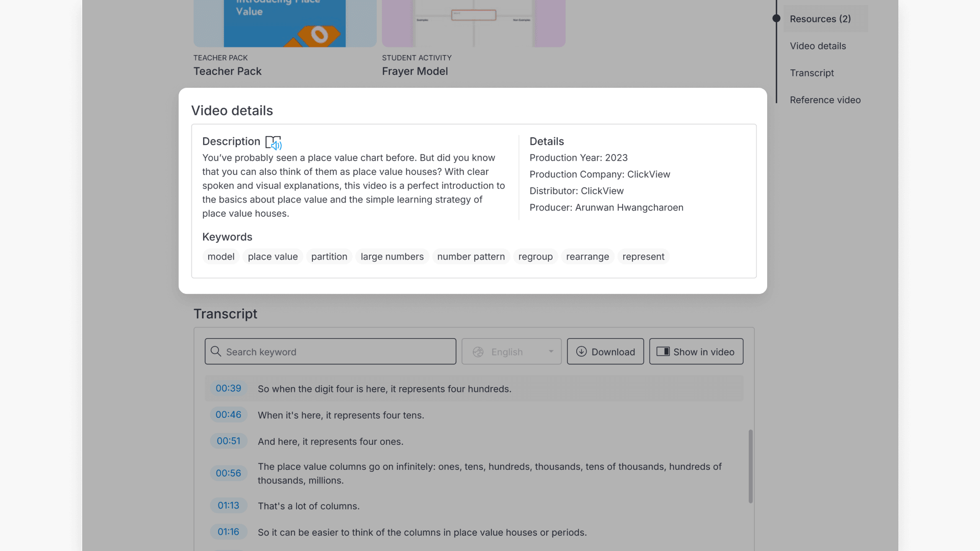Click 'So it can be easier to think' line
The image size is (980, 551).
[422, 533]
